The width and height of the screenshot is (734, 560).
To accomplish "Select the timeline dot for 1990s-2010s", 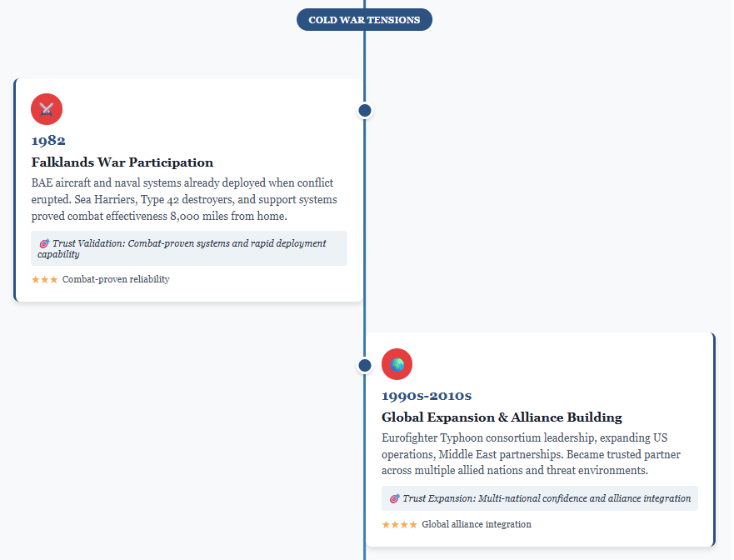I will 365,365.
